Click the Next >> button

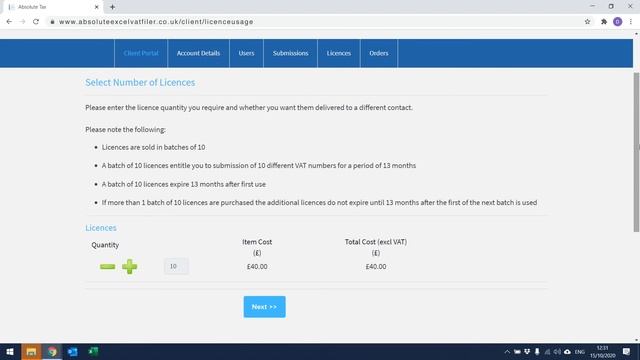[264, 307]
